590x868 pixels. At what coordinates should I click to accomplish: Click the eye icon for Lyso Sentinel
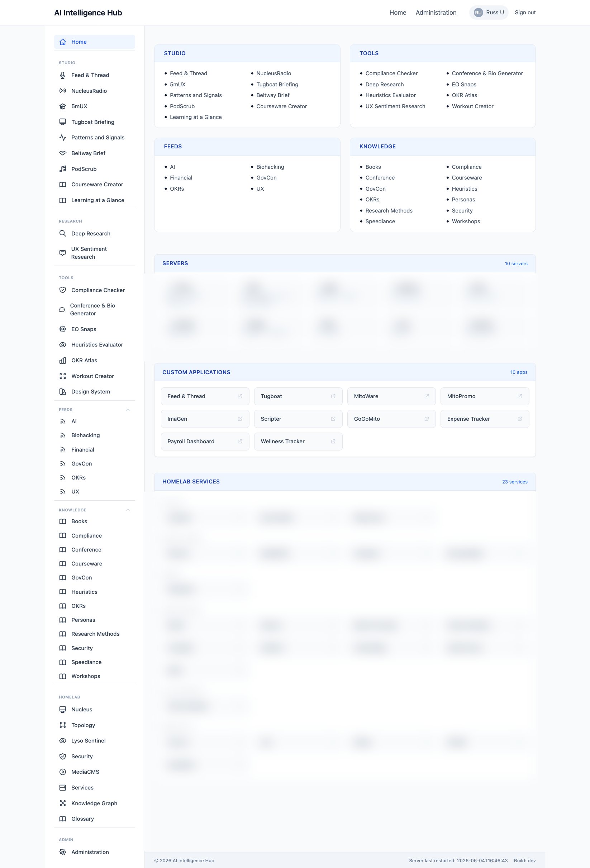coord(63,741)
